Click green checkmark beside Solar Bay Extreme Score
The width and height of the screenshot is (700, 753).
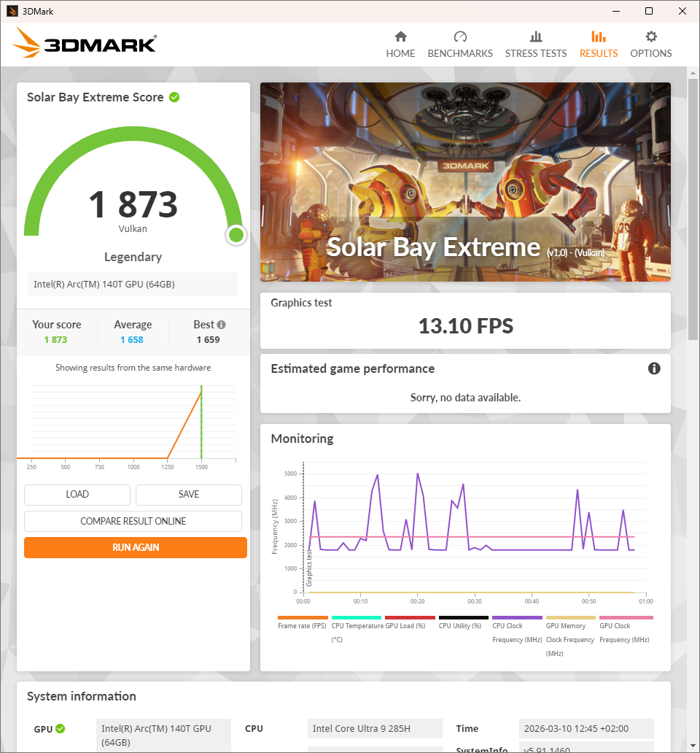tap(174, 97)
